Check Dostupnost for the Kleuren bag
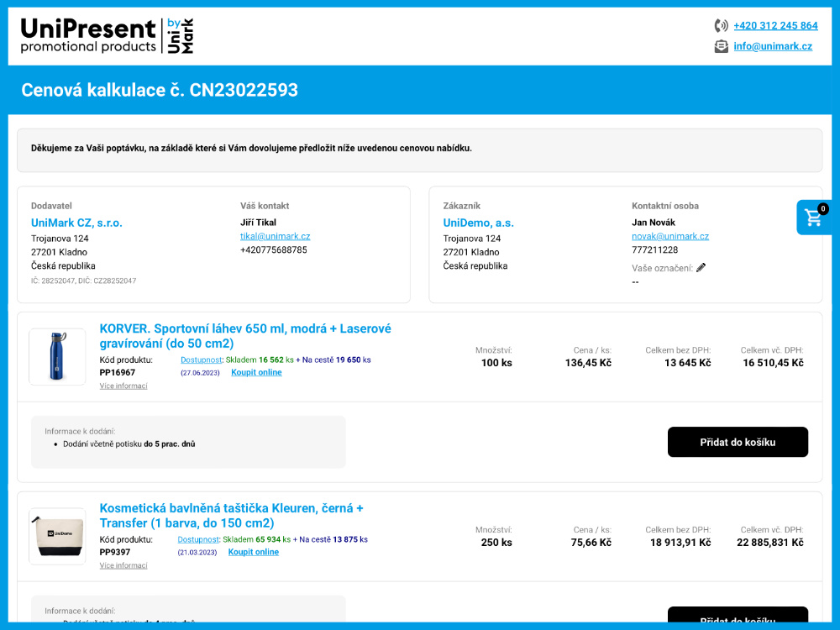 click(x=198, y=539)
